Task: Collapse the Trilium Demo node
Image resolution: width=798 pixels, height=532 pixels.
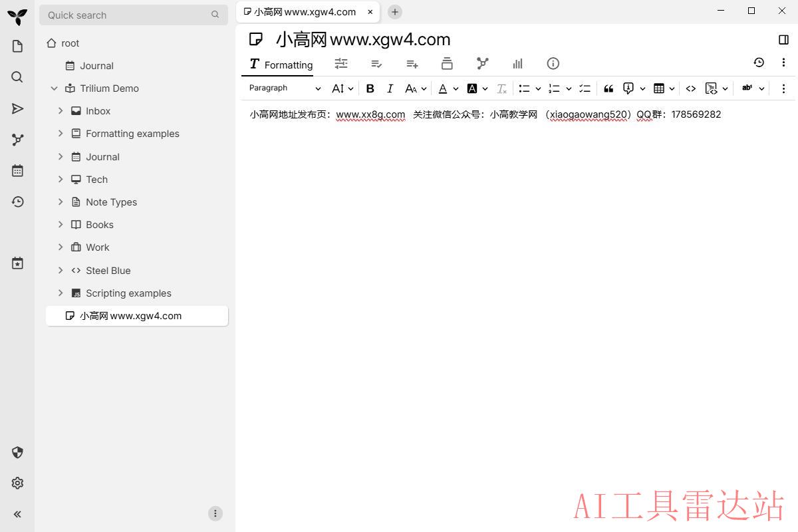Action: click(55, 88)
